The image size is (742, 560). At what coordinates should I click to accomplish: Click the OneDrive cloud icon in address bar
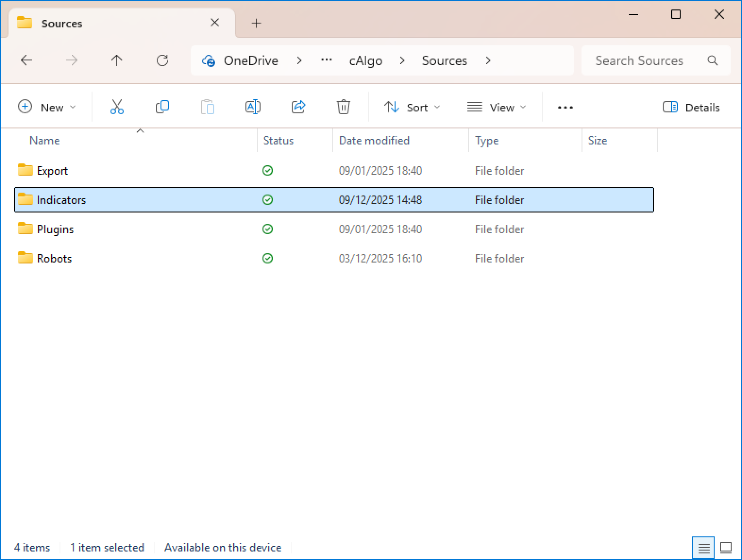pos(208,61)
